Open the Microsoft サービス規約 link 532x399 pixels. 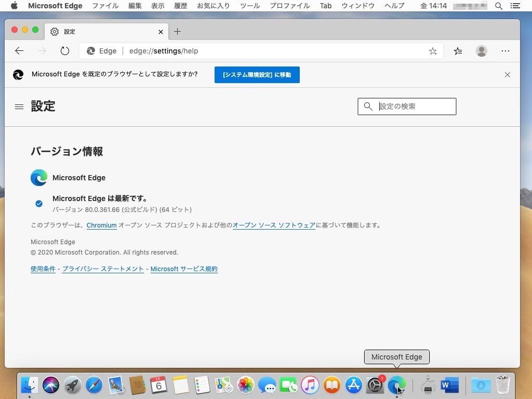[184, 269]
